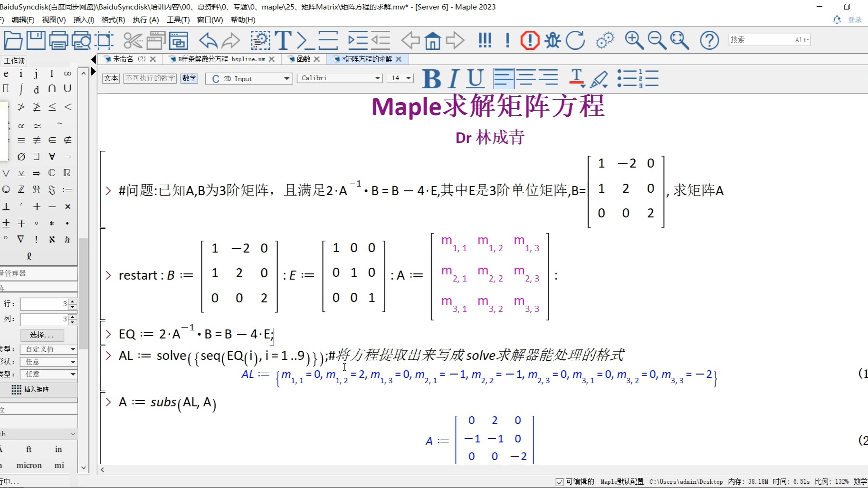Insert bulleted list icon
Viewport: 868px width, 488px height.
(x=627, y=78)
